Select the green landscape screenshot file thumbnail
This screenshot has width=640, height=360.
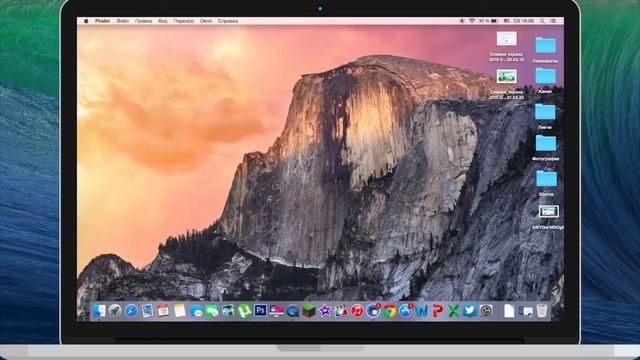pos(507,76)
